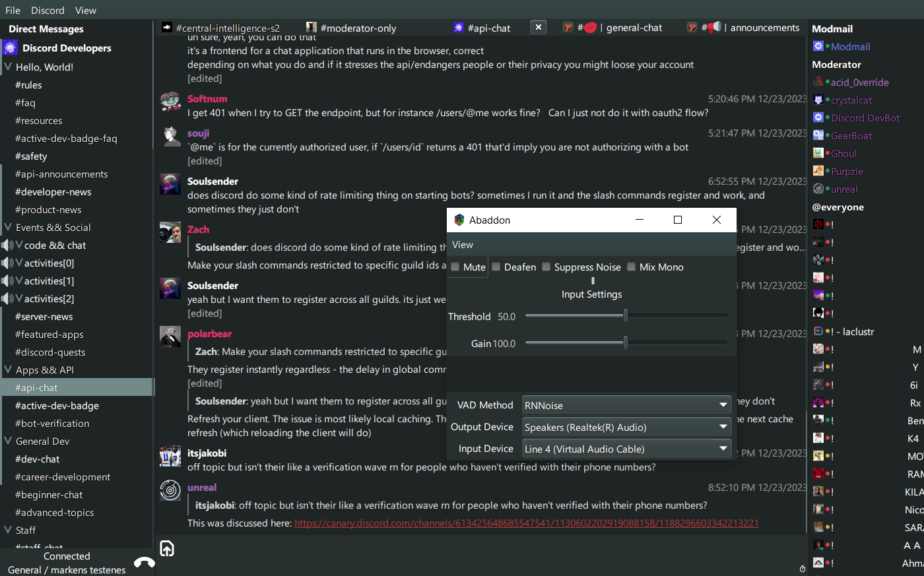Click the server icon on #central-intelligence-s2 tab
The image size is (924, 576).
tap(167, 28)
